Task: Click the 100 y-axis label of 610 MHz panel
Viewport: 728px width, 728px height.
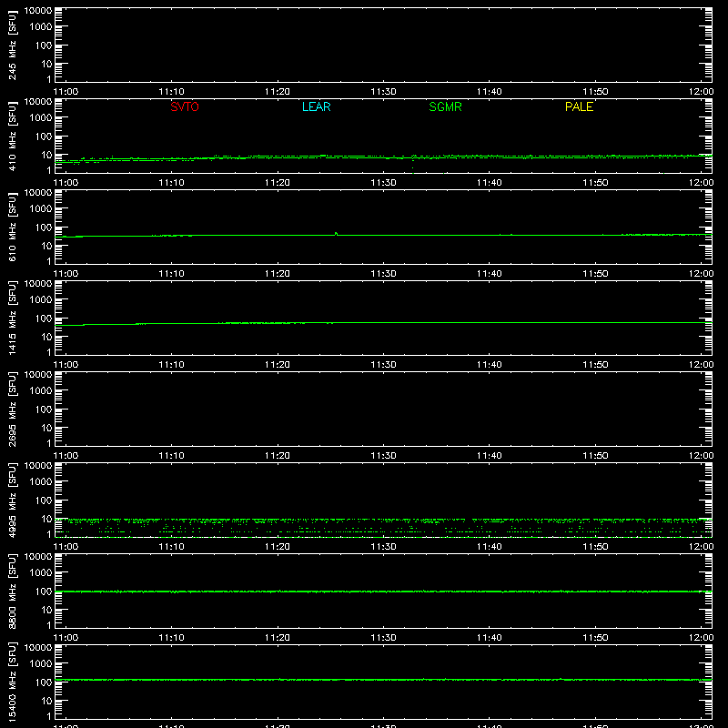Action: (x=44, y=227)
